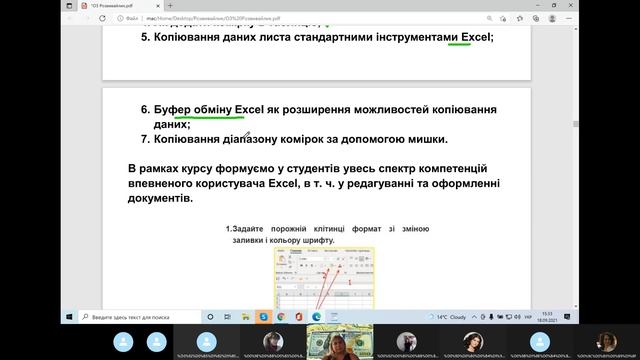
Task: Open the Windows notification center icon
Action: tap(567, 317)
